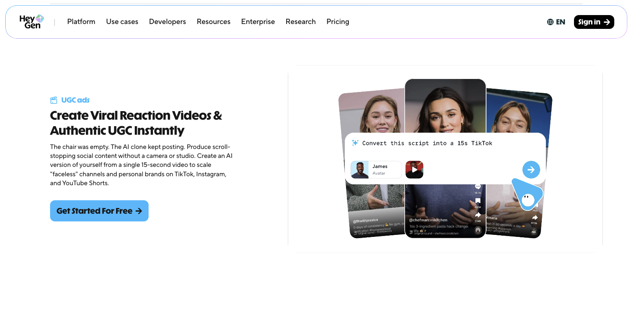Click the share arrow on center video
Screen dimensions: 644x313
(x=478, y=215)
